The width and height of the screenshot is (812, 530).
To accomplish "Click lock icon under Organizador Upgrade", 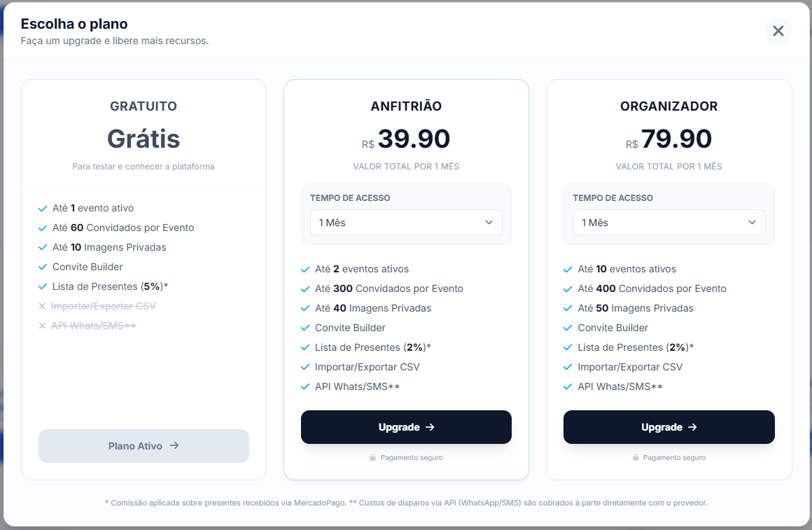I will 636,458.
